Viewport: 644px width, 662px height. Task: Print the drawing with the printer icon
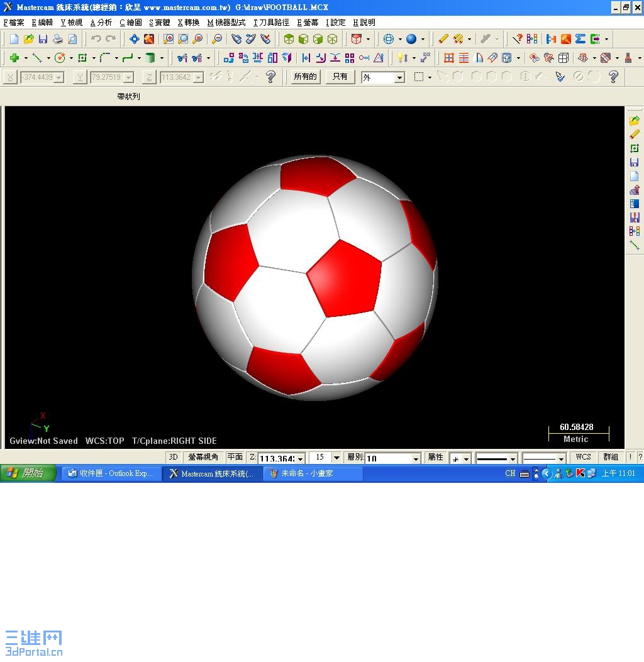[57, 39]
